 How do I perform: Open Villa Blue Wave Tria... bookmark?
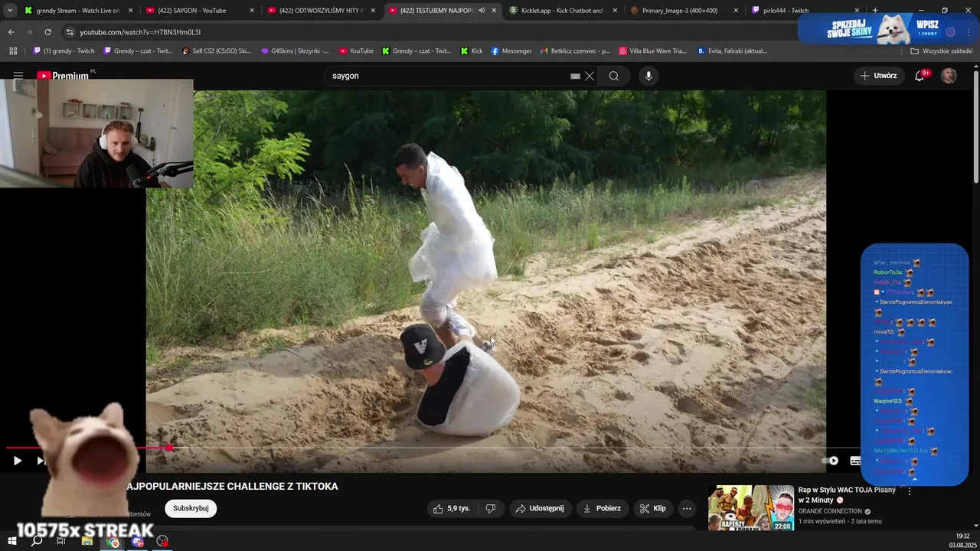coord(653,51)
